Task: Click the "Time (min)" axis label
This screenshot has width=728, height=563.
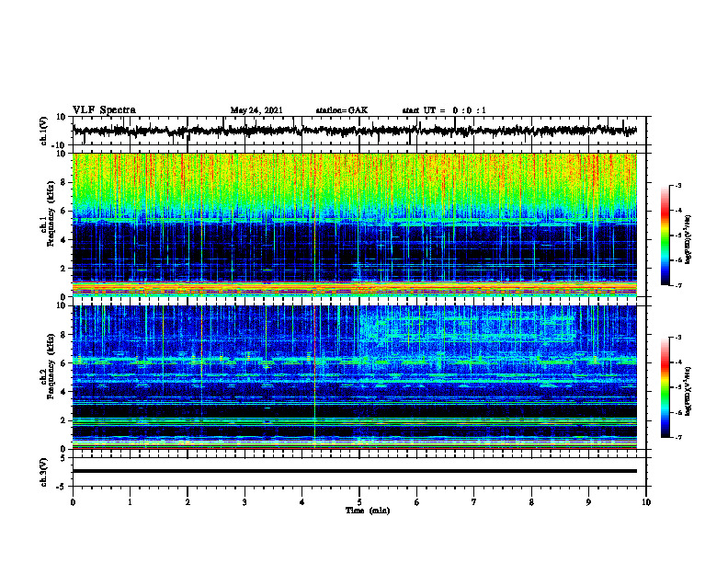Action: 368,511
